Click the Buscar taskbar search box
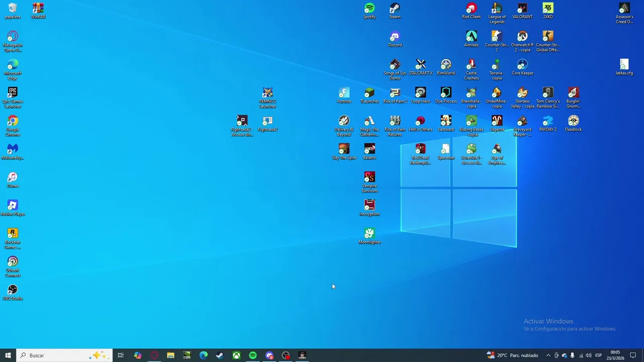The height and width of the screenshot is (362, 644). click(x=64, y=355)
